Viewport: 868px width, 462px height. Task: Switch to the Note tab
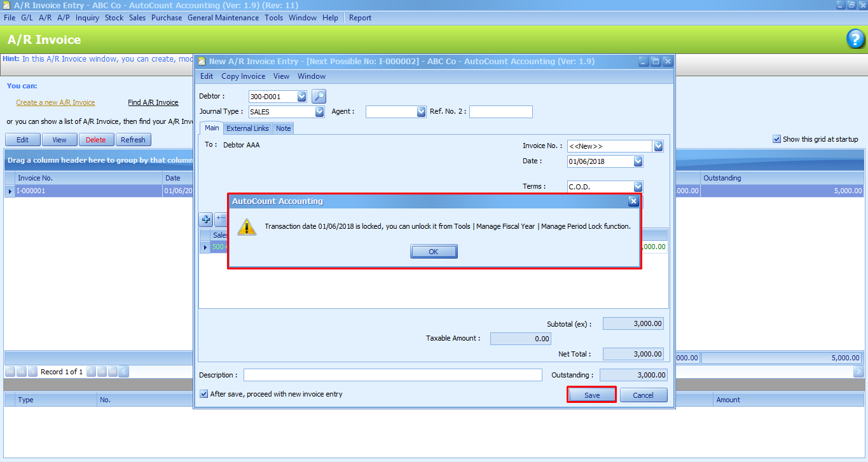(284, 128)
